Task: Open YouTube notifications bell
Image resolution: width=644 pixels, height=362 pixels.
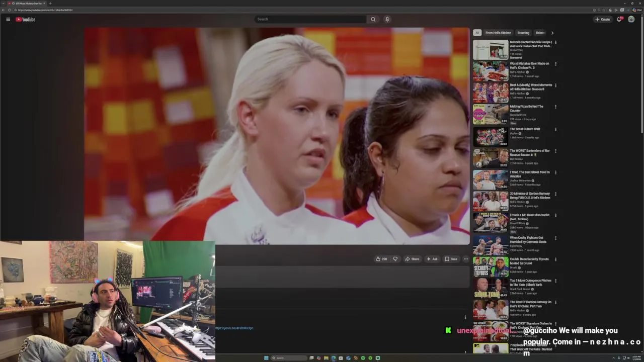Action: [x=619, y=19]
